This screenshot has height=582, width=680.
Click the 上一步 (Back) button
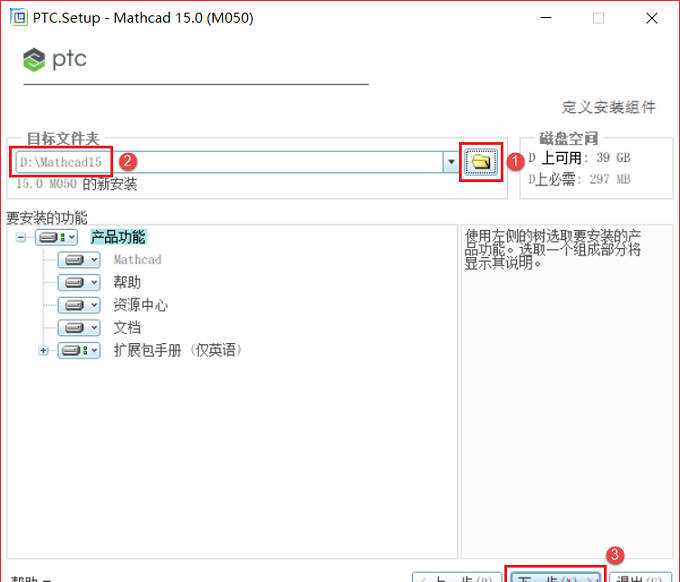tap(457, 577)
